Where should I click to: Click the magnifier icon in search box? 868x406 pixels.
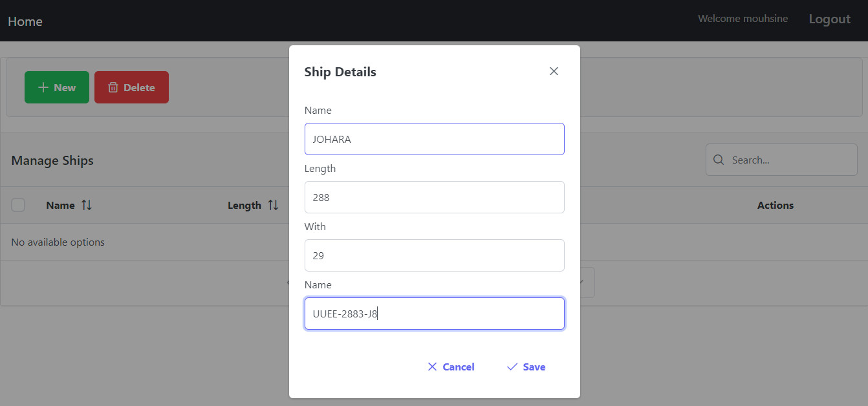click(718, 160)
